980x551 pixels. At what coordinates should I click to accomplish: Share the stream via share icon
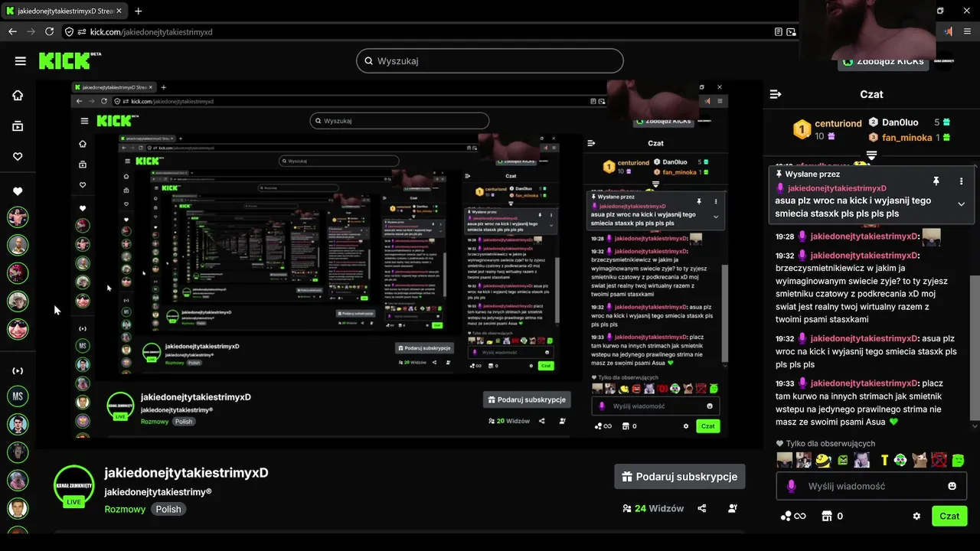[x=702, y=508]
